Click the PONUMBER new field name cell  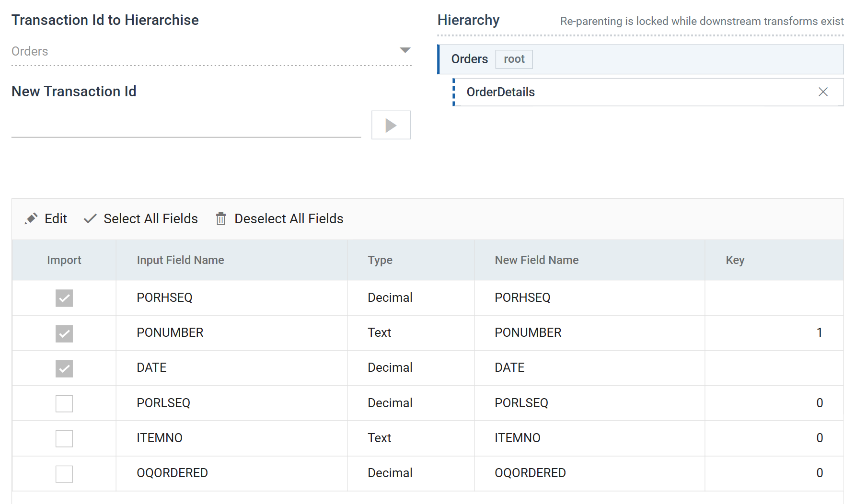point(589,332)
